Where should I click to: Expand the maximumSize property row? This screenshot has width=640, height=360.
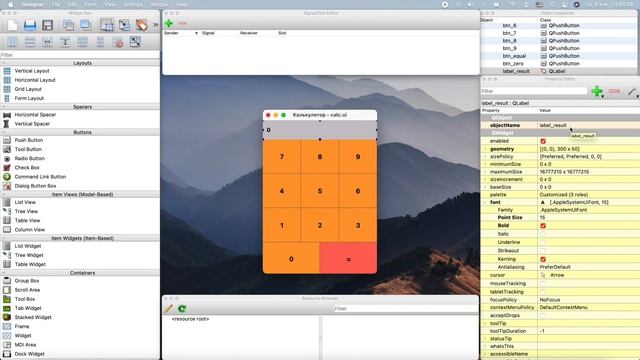[x=485, y=172]
